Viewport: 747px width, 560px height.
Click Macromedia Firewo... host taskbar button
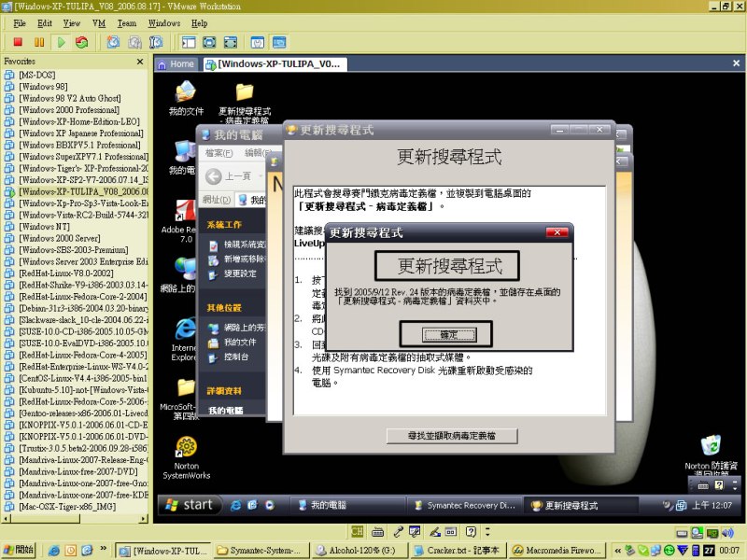pos(557,550)
